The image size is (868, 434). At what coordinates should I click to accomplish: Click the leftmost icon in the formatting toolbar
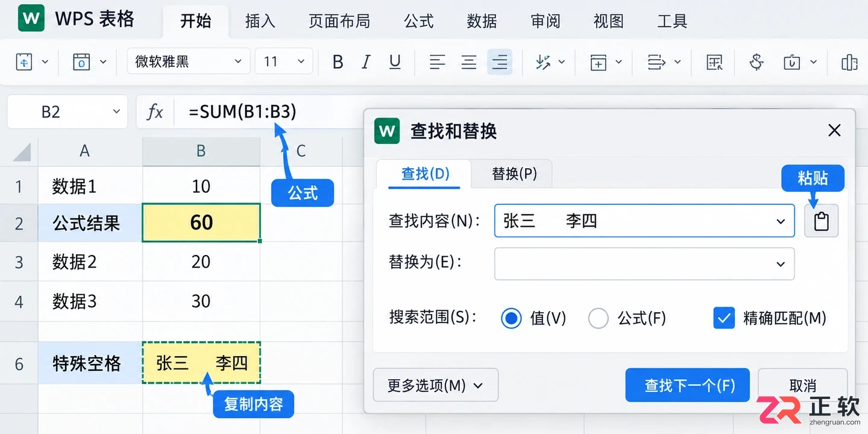(24, 61)
